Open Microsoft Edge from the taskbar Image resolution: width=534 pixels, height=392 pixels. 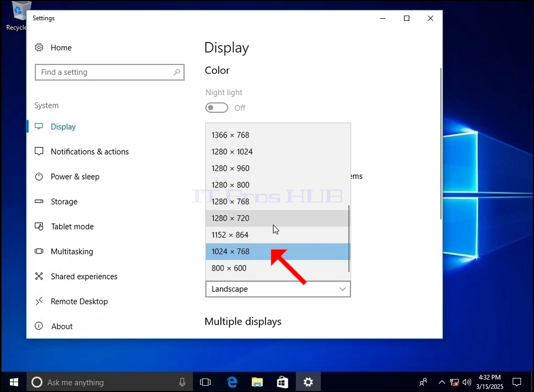(x=232, y=382)
